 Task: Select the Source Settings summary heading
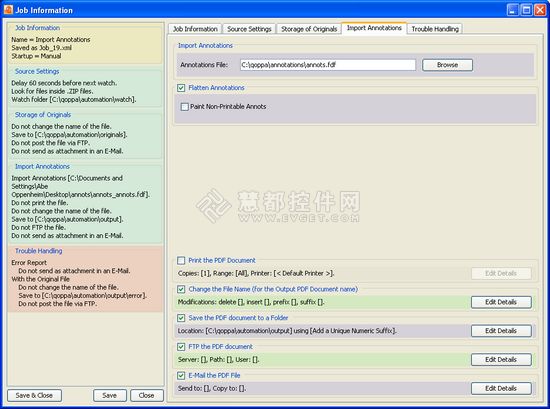pyautogui.click(x=37, y=71)
